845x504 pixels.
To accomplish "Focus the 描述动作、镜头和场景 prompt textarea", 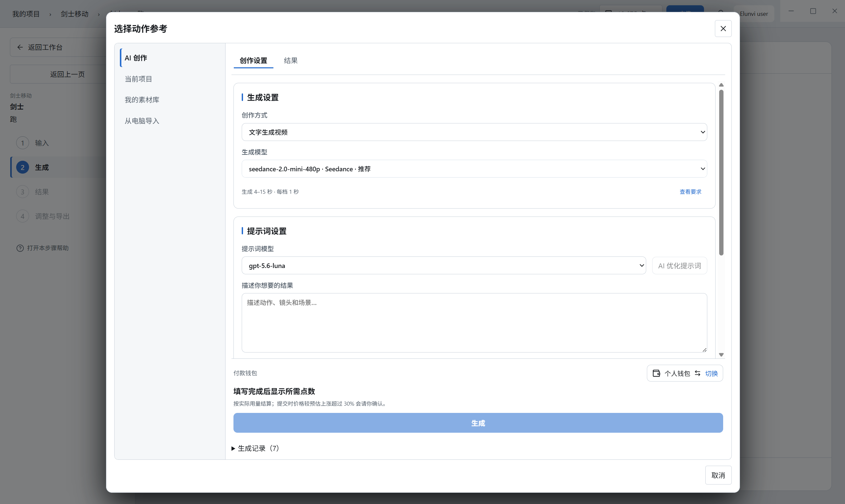I will tap(474, 323).
